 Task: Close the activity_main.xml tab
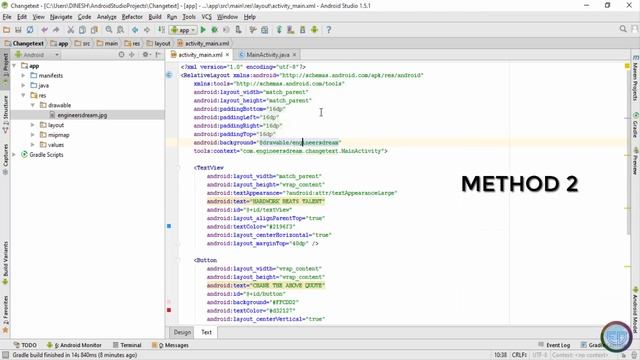[x=227, y=54]
